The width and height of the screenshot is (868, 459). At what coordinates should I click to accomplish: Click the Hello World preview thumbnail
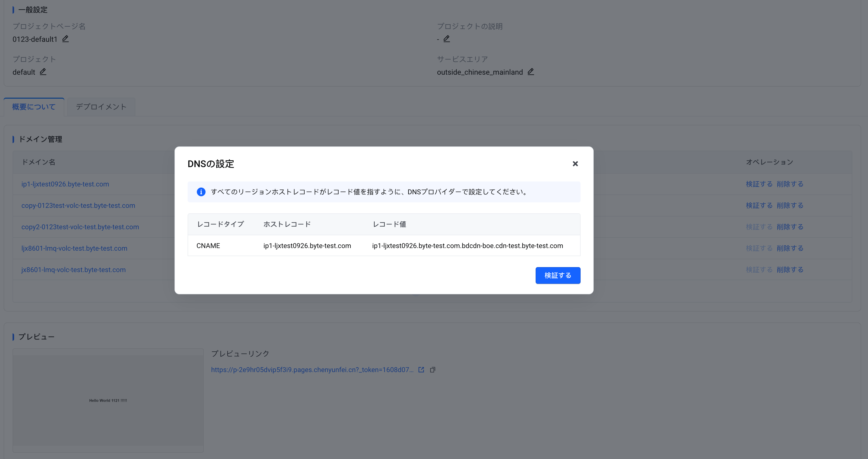(x=108, y=401)
